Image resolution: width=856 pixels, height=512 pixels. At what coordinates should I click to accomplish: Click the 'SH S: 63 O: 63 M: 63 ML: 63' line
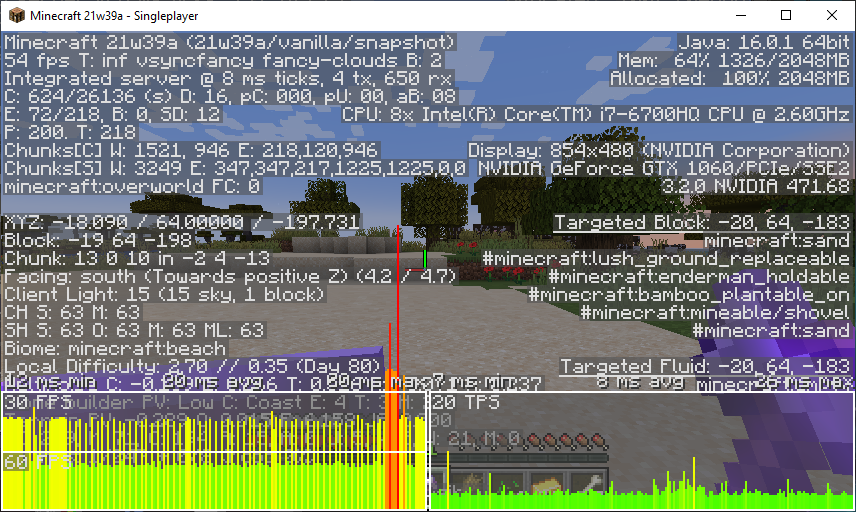pyautogui.click(x=135, y=330)
